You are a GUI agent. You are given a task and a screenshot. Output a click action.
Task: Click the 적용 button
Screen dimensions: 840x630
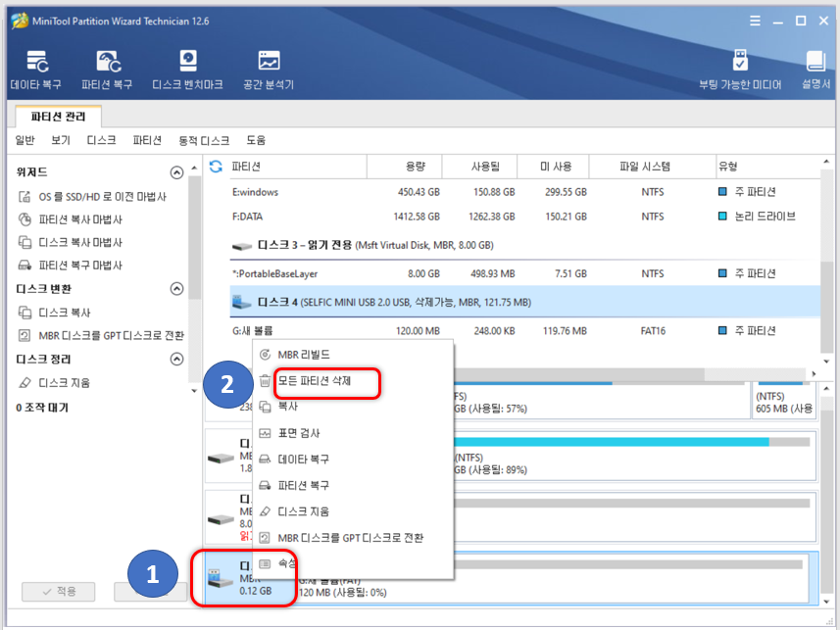[x=59, y=592]
